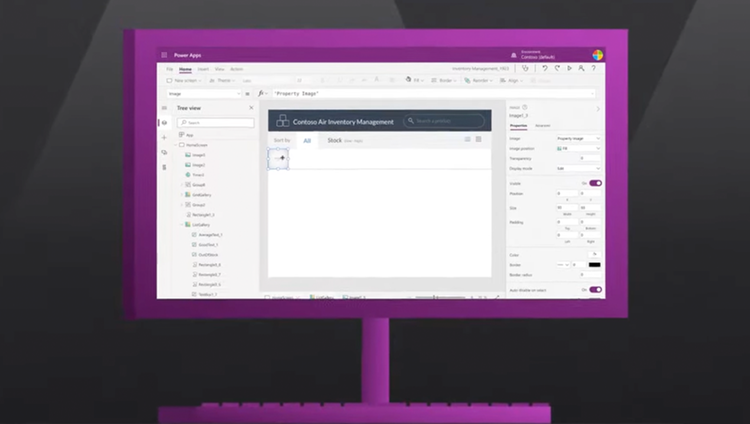Open the Share user icon
Viewport: 750px width, 424px height.
[581, 68]
